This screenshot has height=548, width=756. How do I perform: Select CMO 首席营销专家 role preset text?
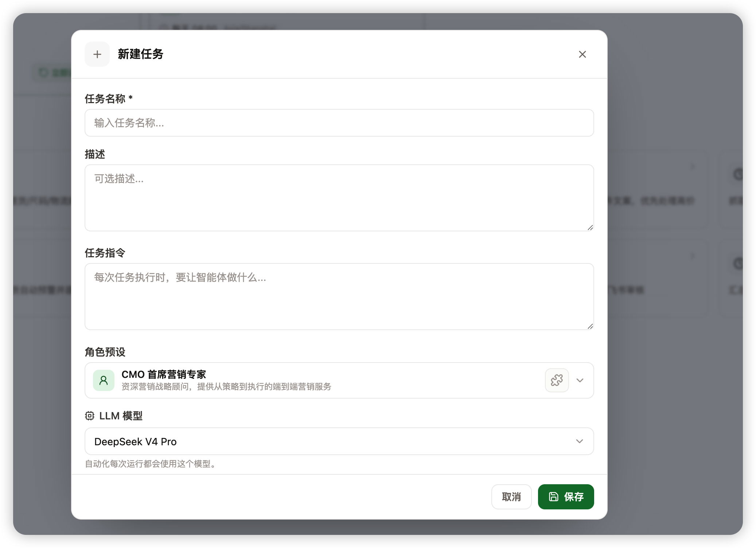pos(164,374)
